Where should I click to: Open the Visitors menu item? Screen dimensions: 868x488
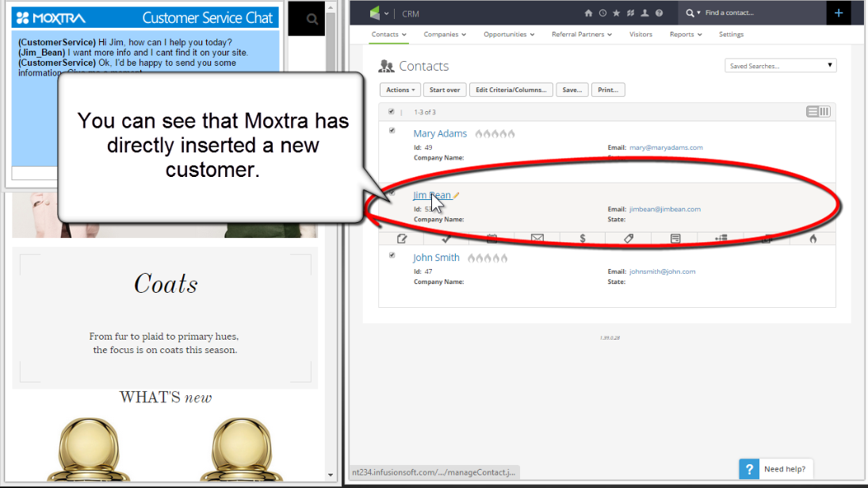point(640,34)
